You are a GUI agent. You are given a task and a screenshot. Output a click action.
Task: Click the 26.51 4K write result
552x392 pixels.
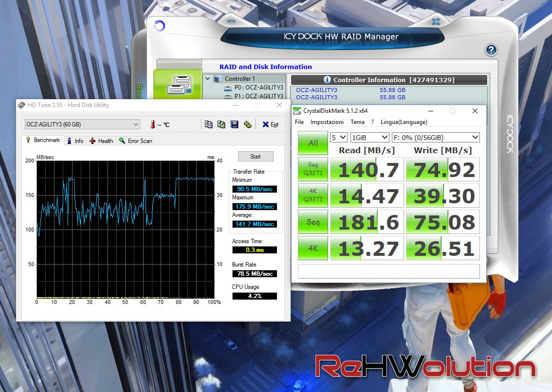point(443,248)
